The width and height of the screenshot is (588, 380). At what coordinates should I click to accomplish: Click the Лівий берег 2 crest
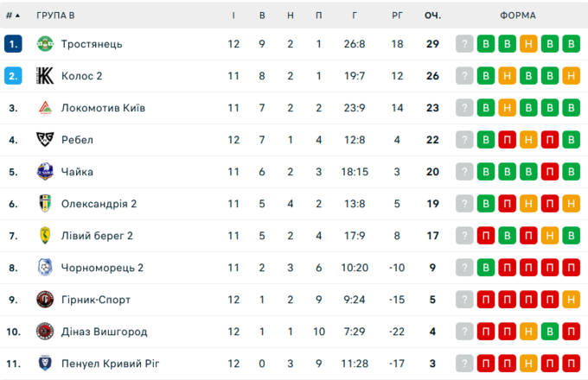45,236
